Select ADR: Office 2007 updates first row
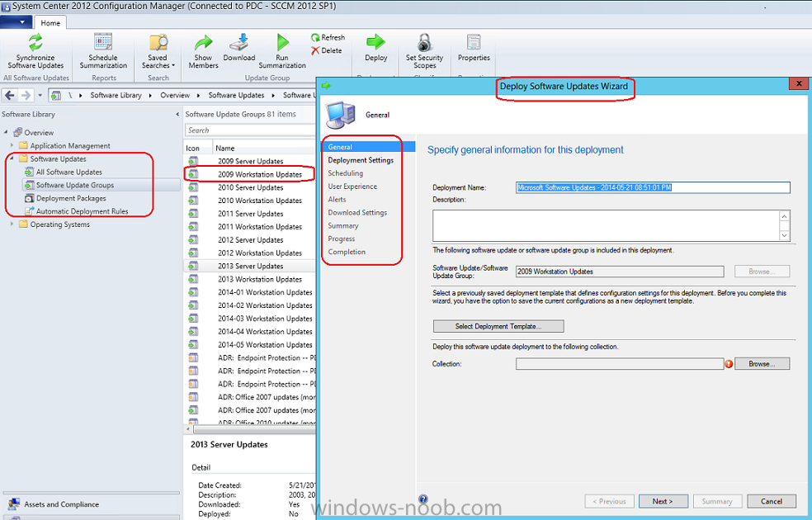 coord(250,397)
